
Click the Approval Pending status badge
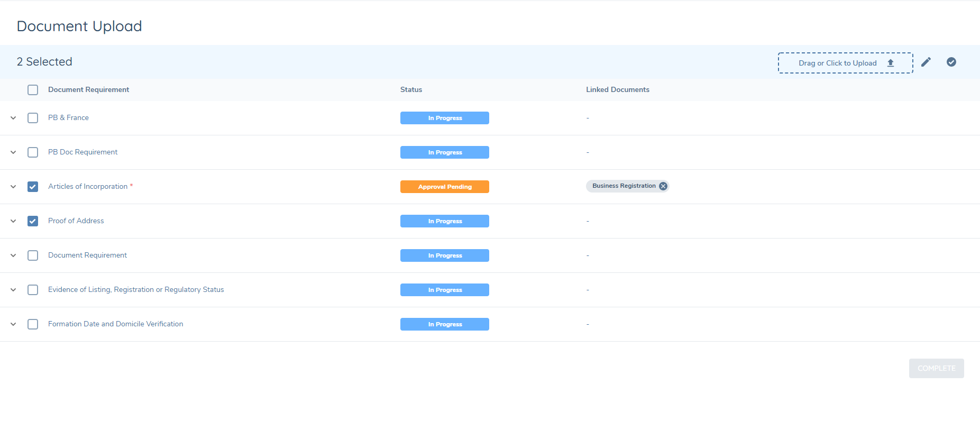pyautogui.click(x=444, y=187)
